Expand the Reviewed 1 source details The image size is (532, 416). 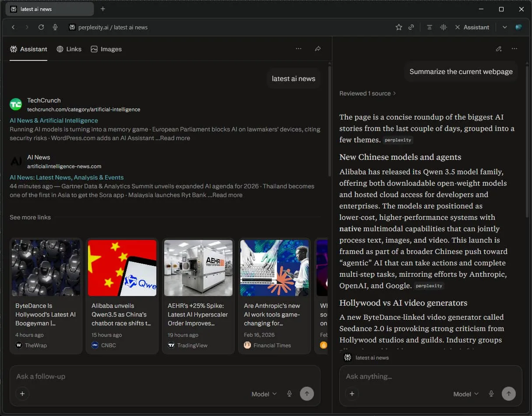pos(368,93)
